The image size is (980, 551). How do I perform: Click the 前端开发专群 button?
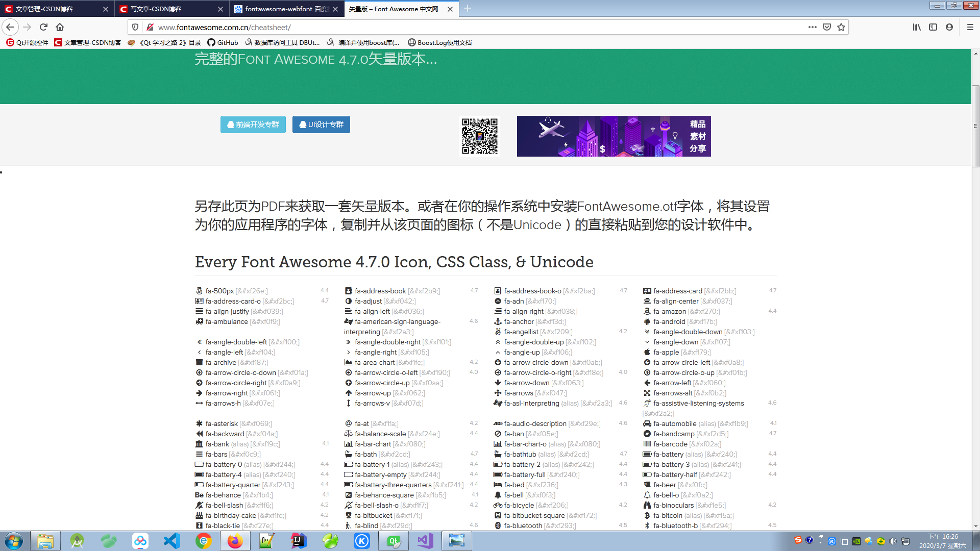(253, 124)
